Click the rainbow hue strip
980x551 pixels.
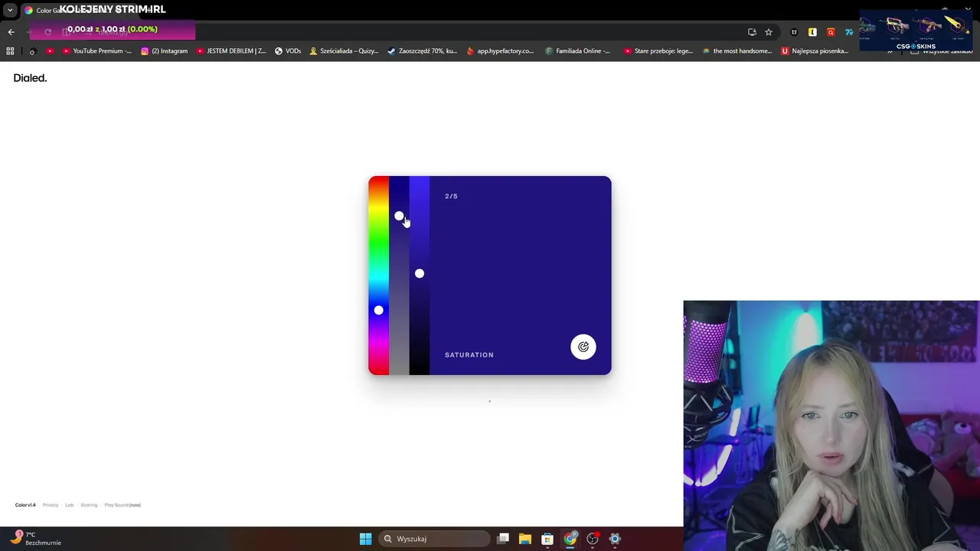pos(378,275)
